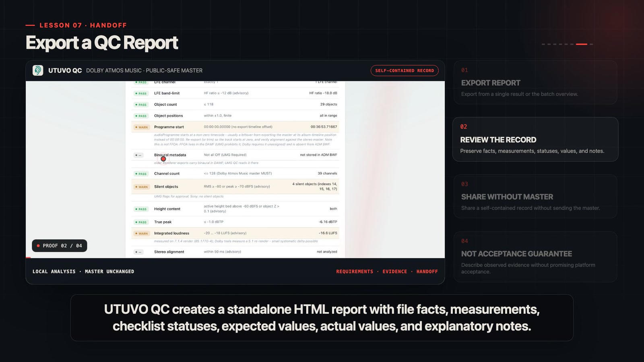Image resolution: width=644 pixels, height=362 pixels.
Task: Click the PASS badge for Height content
Action: [141, 209]
